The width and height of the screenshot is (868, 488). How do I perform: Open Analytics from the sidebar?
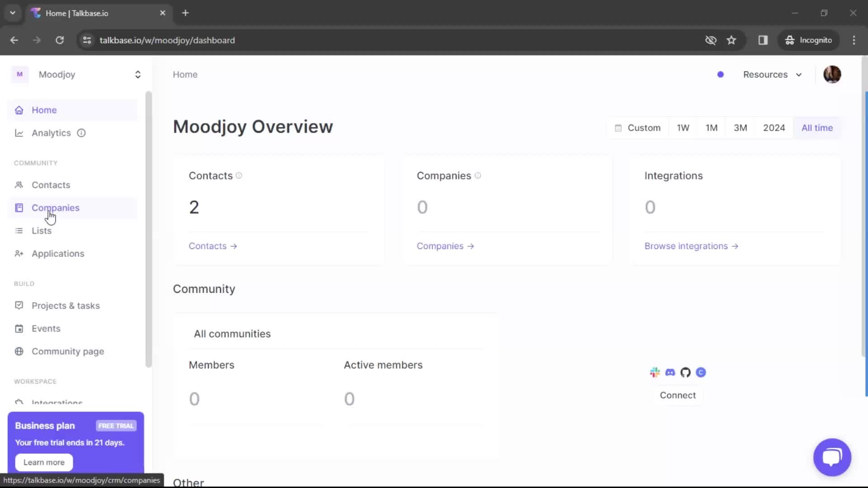pos(52,133)
